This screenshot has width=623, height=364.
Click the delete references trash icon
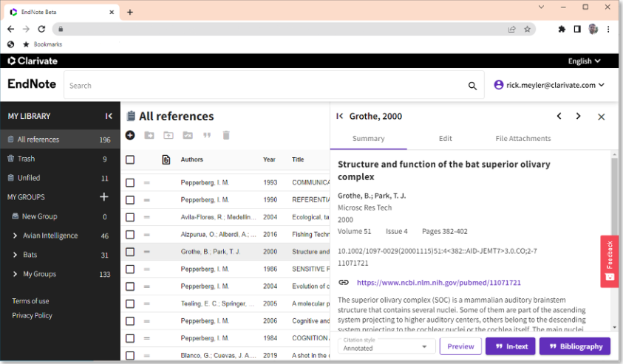coord(226,135)
